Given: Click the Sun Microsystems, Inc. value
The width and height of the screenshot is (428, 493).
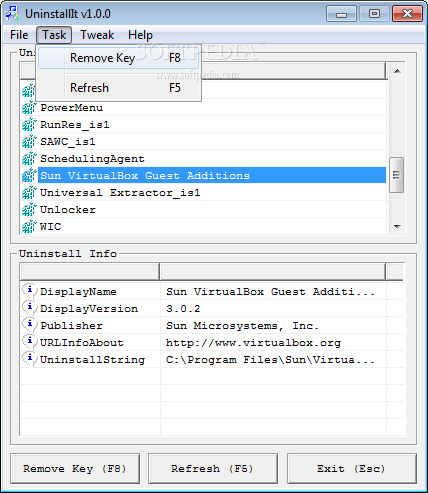Looking at the screenshot, I should tap(242, 326).
